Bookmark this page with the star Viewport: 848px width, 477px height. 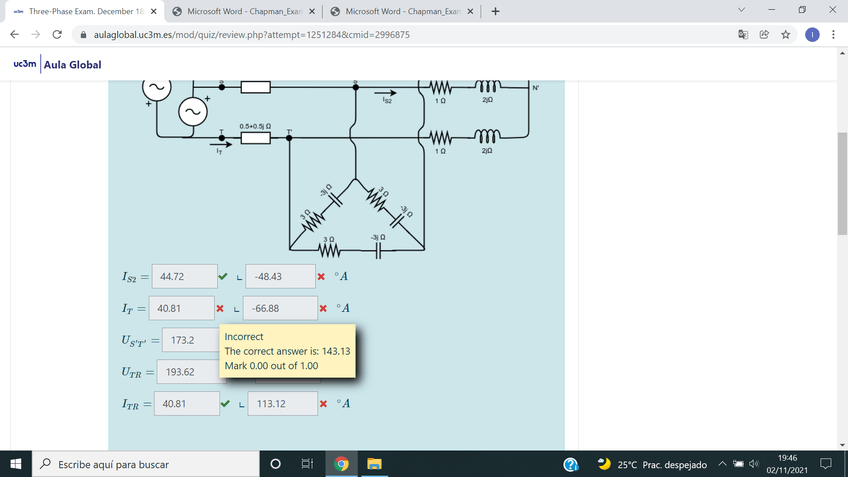tap(786, 35)
